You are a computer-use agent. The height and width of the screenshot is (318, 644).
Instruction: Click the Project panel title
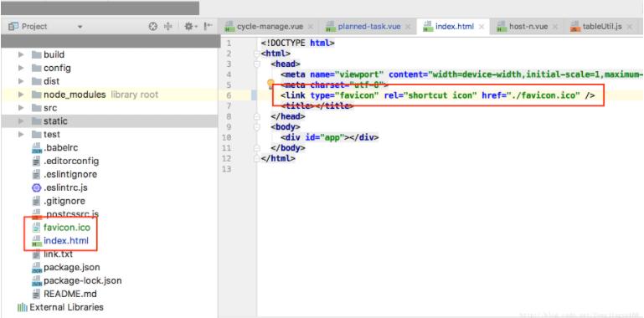pos(34,27)
